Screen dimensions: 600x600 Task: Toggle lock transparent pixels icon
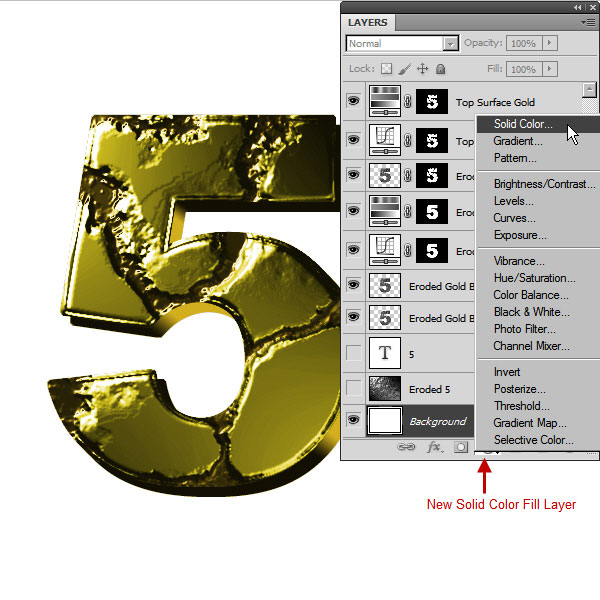pyautogui.click(x=386, y=69)
